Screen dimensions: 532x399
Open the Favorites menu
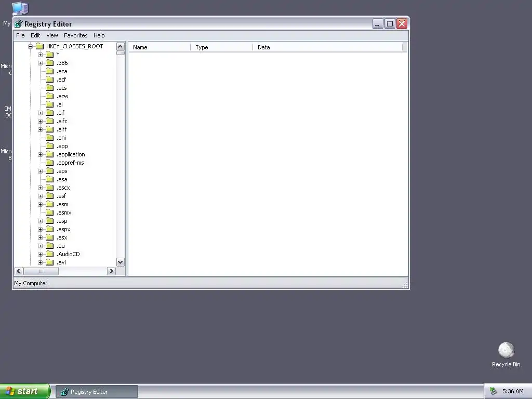76,35
